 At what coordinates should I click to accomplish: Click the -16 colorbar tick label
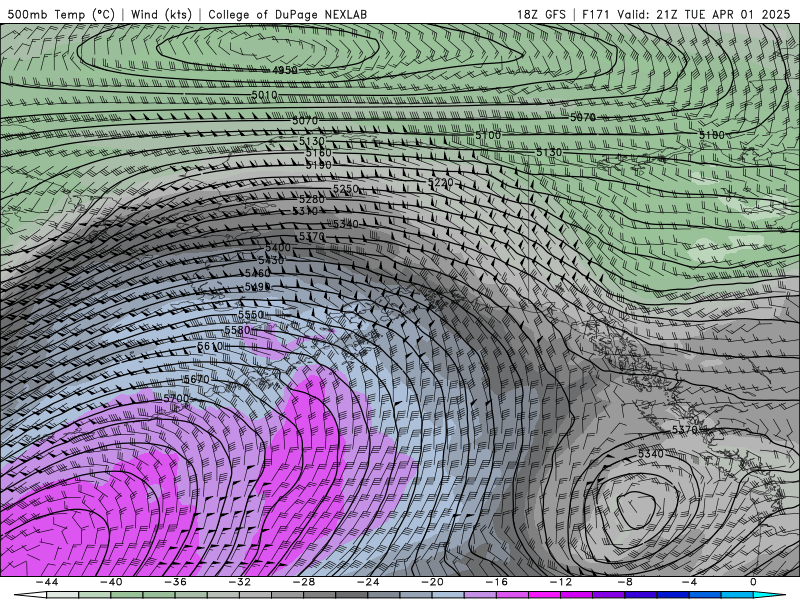[x=496, y=582]
